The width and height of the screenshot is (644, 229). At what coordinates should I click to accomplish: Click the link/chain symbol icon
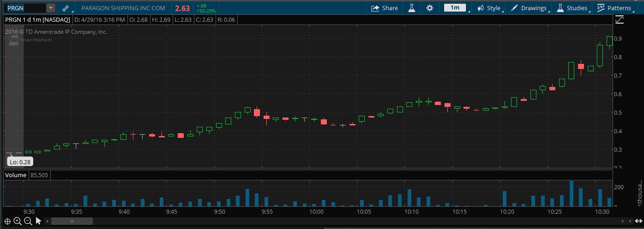click(66, 8)
